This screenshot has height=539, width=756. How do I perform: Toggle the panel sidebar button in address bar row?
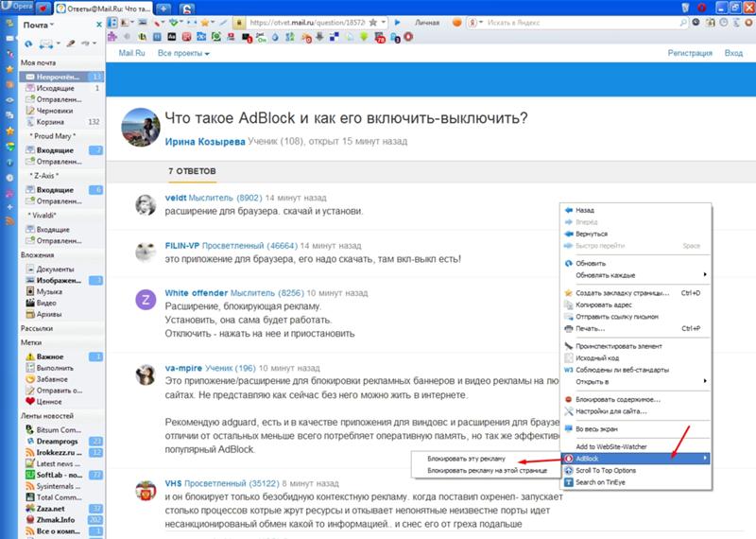(112, 23)
